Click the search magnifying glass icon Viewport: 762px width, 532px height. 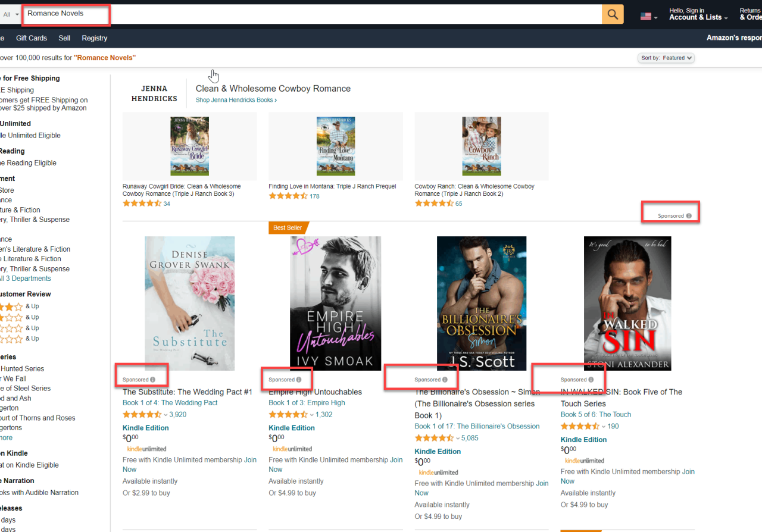[613, 13]
